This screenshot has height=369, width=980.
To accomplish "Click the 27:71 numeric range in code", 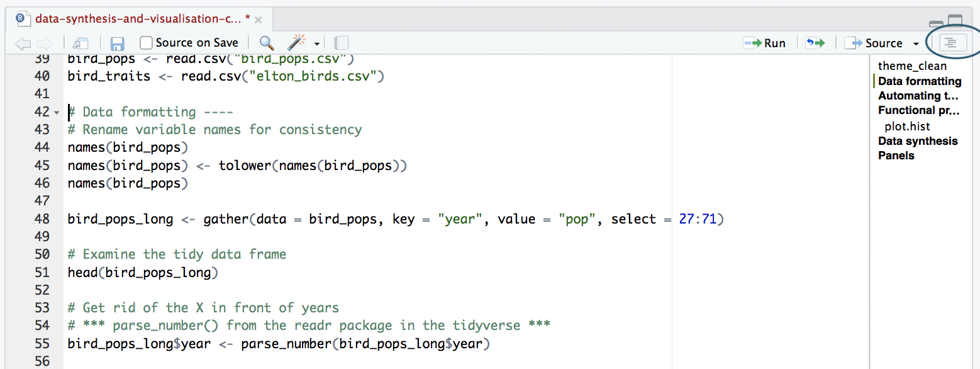I will [698, 219].
